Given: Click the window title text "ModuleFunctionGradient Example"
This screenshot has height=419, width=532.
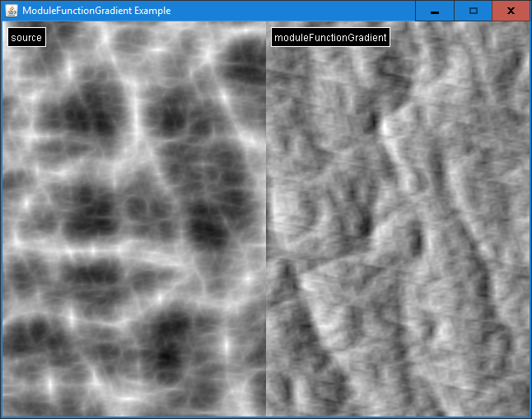Looking at the screenshot, I should (x=96, y=11).
